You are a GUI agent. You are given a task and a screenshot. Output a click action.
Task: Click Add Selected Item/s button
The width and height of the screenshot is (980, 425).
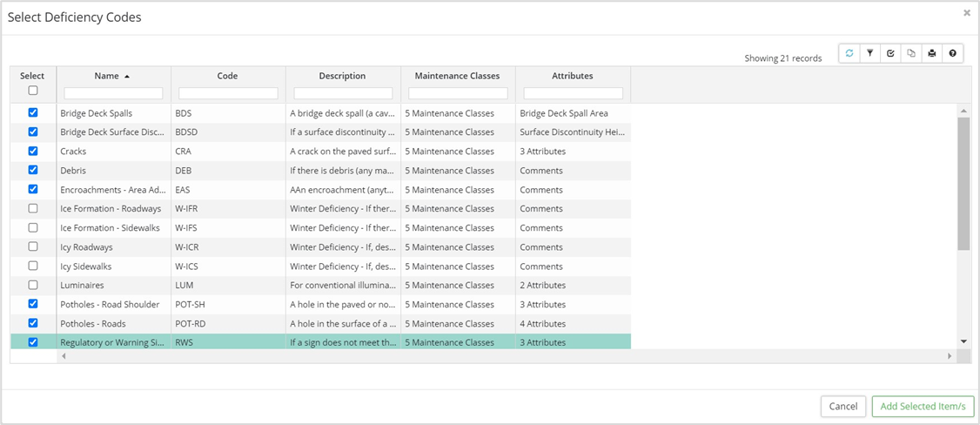click(x=923, y=406)
